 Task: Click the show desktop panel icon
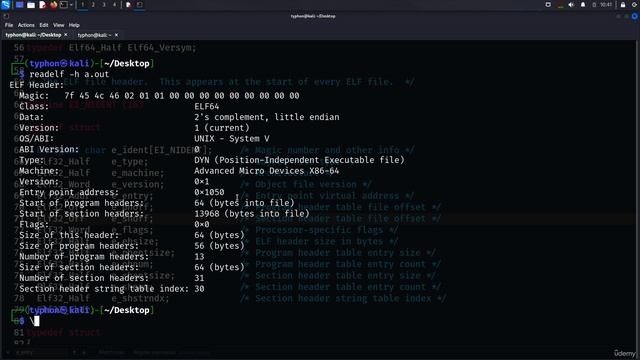pos(19,4)
